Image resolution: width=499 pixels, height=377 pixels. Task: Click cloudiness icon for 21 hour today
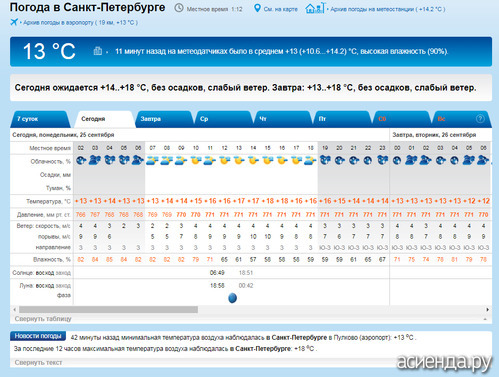pyautogui.click(x=354, y=161)
